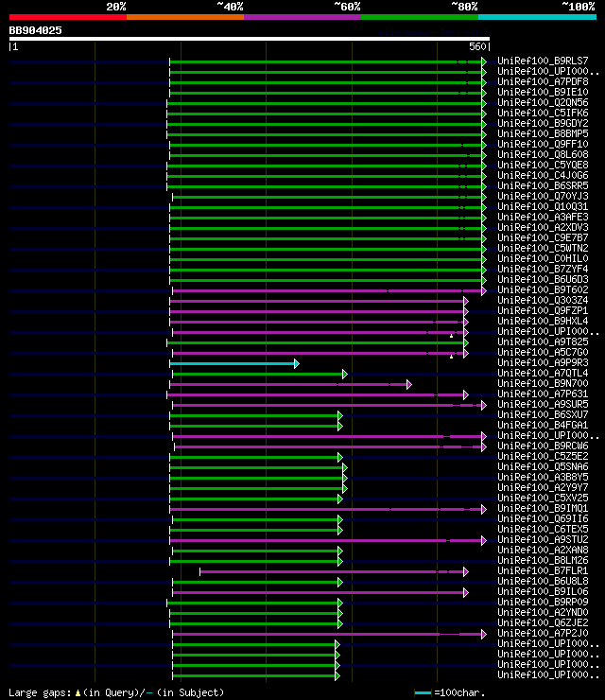
Task: Click the UniRef100_B9GDY2 hit name
Action: pyautogui.click(x=543, y=123)
